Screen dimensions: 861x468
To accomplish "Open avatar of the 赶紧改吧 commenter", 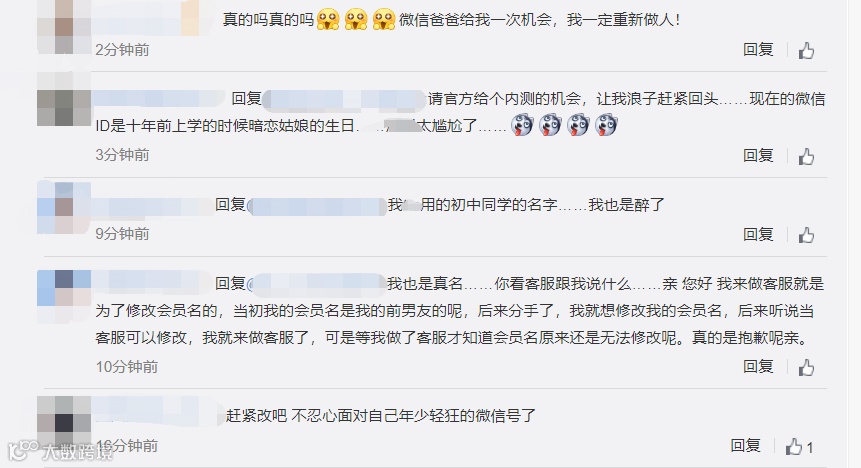I will (64, 422).
